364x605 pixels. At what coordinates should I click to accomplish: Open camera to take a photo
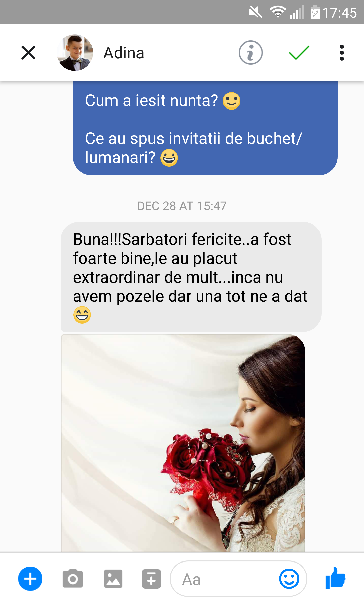point(73,579)
